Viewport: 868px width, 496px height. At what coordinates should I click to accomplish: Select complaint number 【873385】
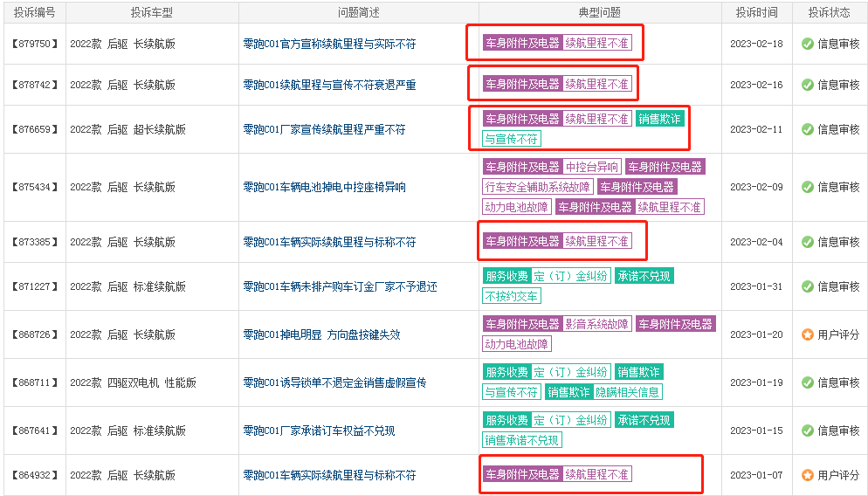coord(34,242)
